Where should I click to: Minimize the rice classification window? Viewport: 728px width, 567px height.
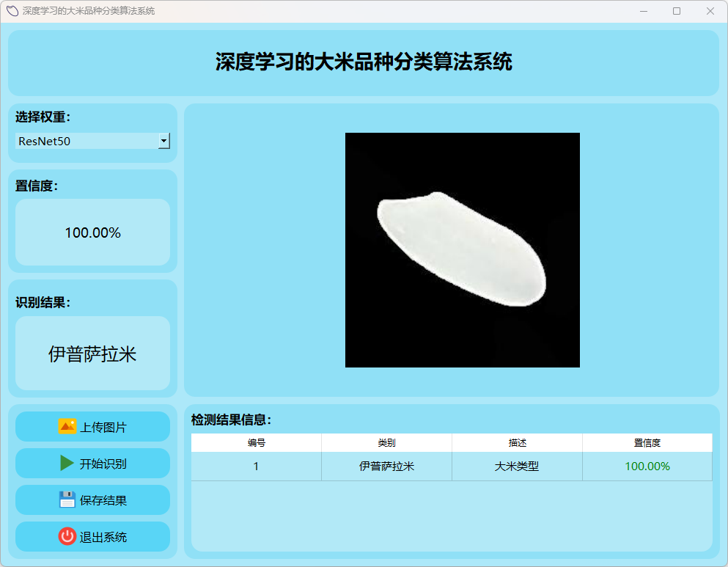coord(644,11)
